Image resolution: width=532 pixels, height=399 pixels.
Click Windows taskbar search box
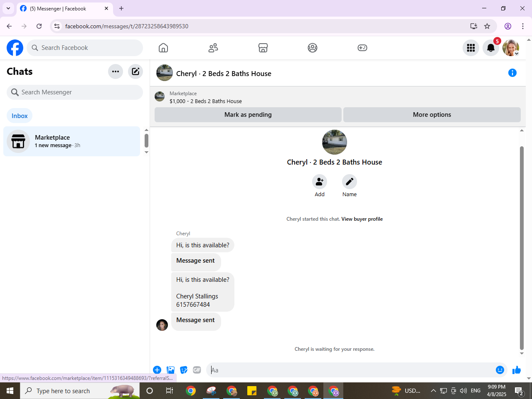pyautogui.click(x=80, y=391)
